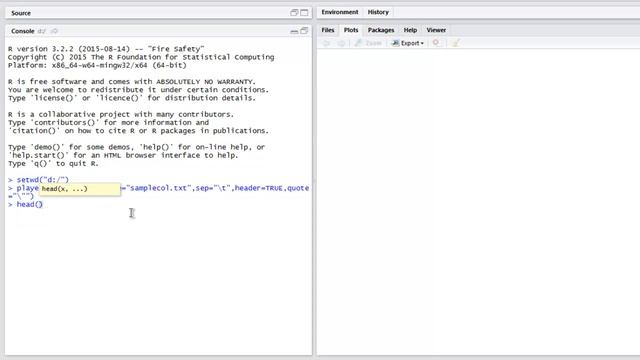
Task: Open the Packages tab
Action: (x=381, y=30)
